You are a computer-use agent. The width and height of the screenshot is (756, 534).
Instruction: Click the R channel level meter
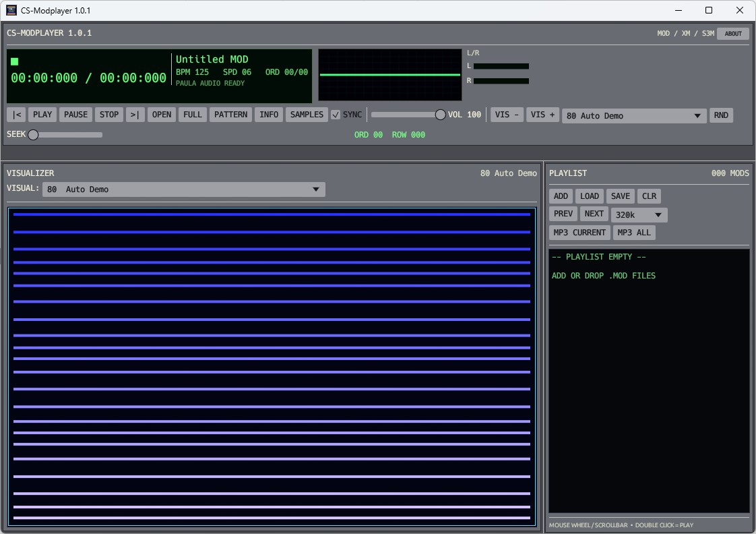(x=501, y=81)
